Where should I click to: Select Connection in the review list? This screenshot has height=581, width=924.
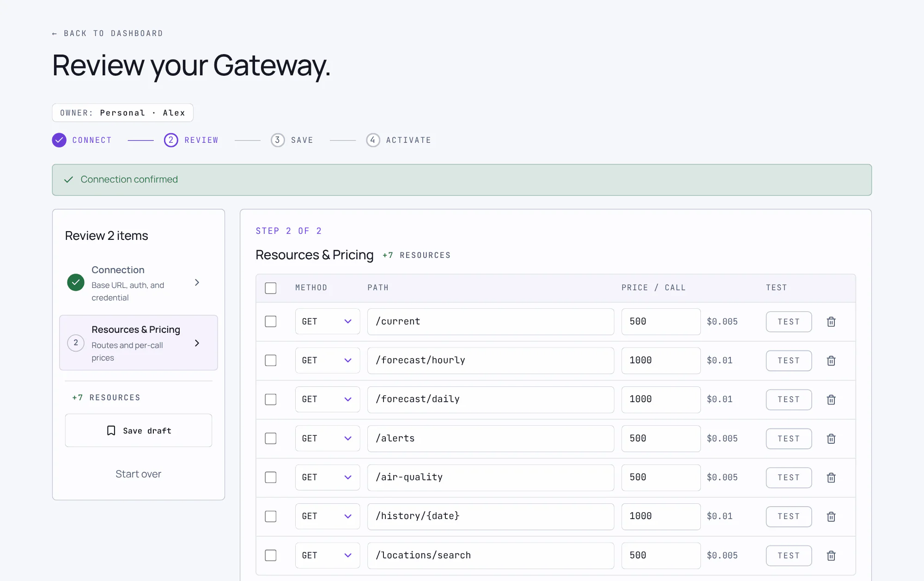pyautogui.click(x=139, y=283)
